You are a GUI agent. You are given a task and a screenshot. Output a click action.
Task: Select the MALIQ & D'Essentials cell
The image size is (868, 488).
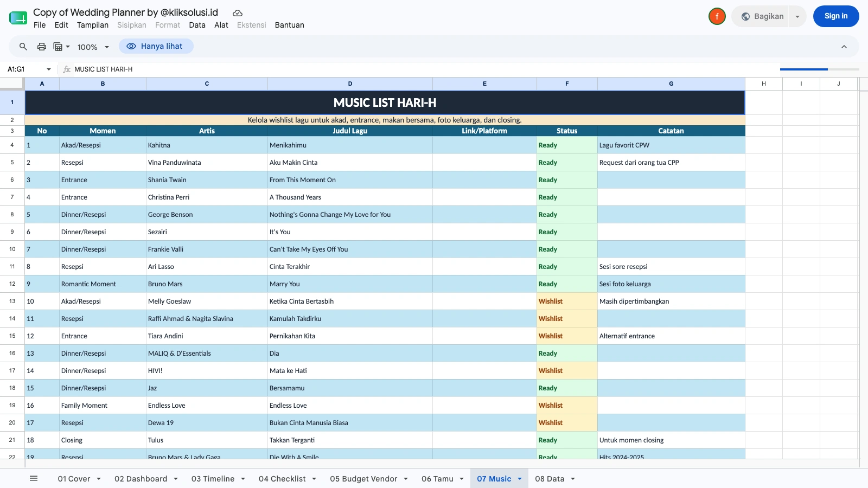tap(207, 354)
